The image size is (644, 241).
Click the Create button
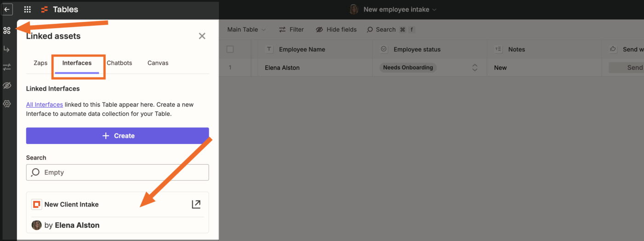[117, 136]
